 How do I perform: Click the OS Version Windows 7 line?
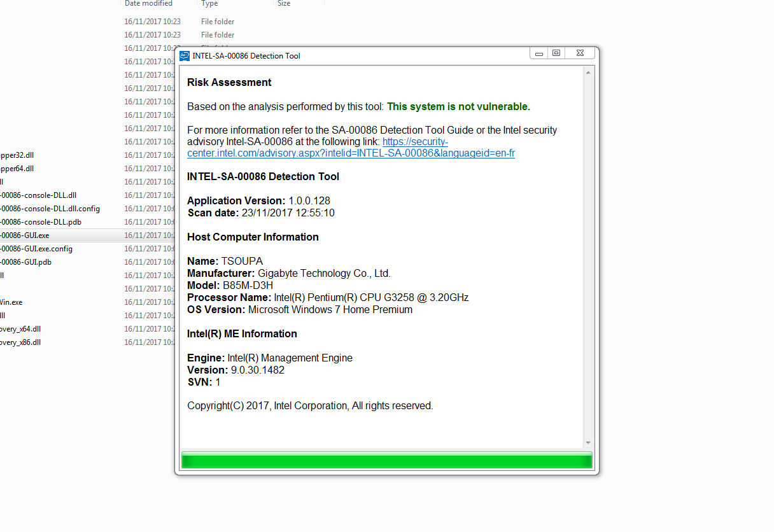click(300, 309)
